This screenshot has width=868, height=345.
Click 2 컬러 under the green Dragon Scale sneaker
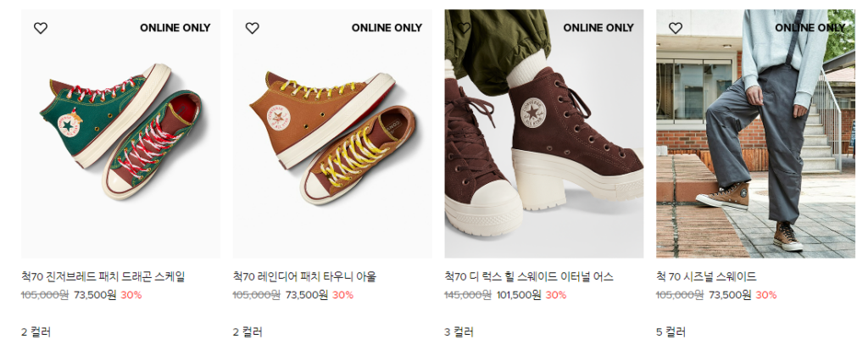pyautogui.click(x=36, y=332)
